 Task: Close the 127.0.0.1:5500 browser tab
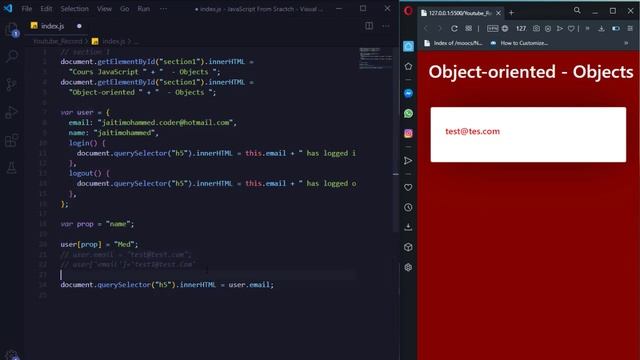tap(498, 13)
